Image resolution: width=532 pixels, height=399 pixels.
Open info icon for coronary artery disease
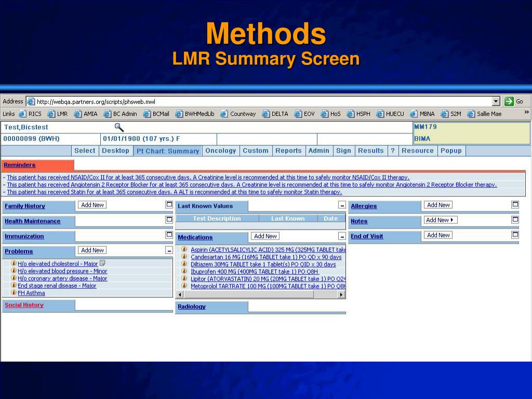(x=14, y=277)
